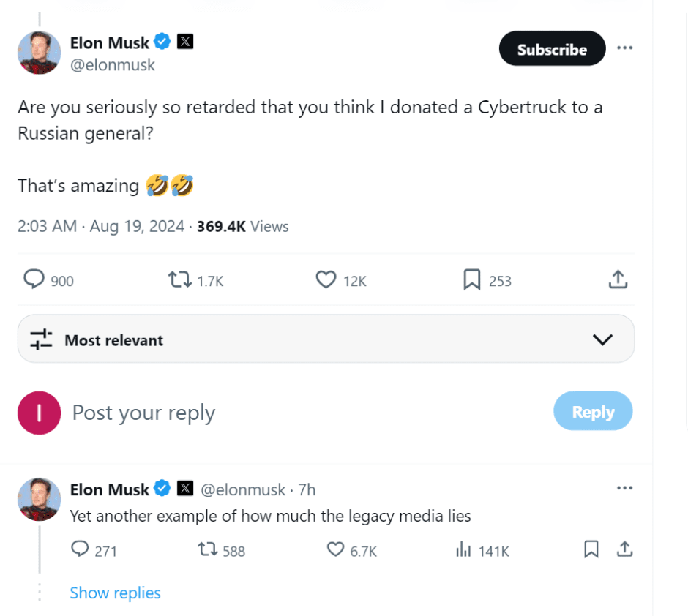Click the reply icon on the main post
688x616 pixels.
[x=34, y=280]
